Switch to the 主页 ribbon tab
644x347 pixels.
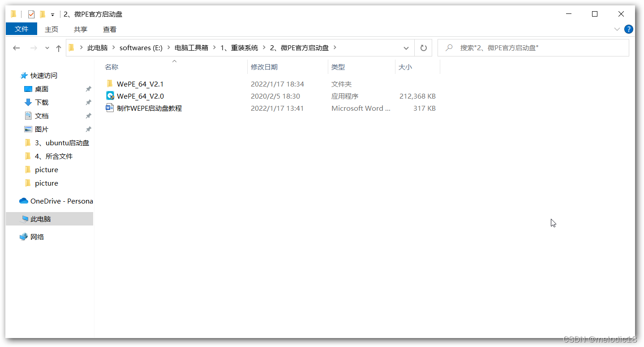pyautogui.click(x=52, y=30)
